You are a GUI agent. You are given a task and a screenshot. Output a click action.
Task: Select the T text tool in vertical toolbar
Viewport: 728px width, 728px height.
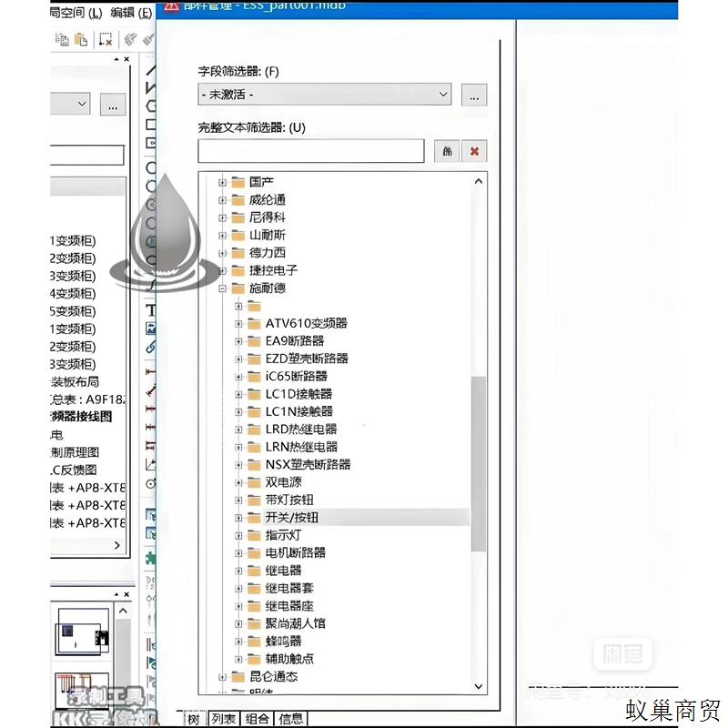pyautogui.click(x=150, y=310)
